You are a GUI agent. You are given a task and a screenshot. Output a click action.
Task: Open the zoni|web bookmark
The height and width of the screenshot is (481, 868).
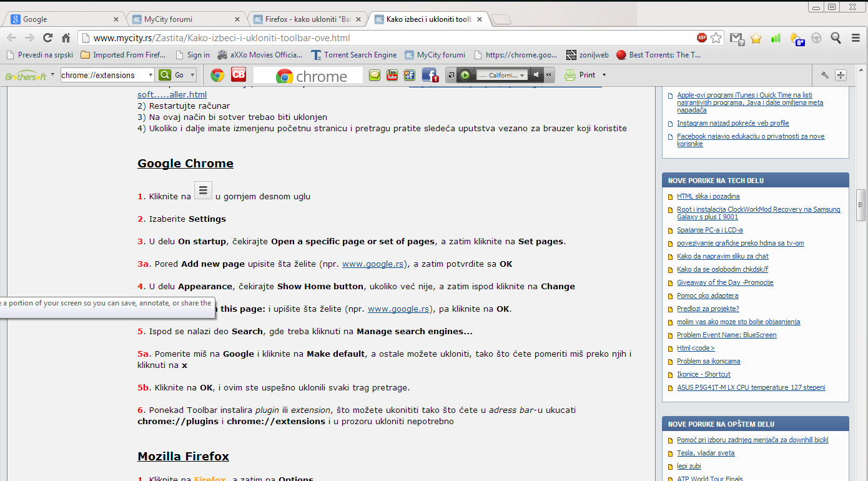coord(588,55)
